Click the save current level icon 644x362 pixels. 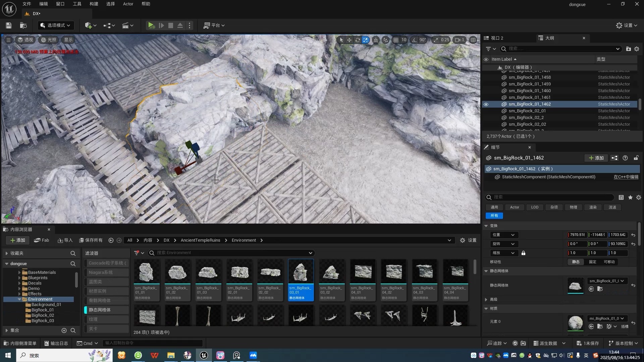coord(9,25)
